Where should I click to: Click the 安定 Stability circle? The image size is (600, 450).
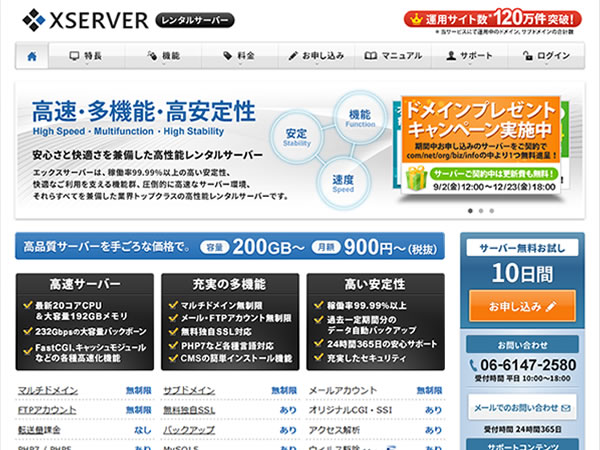(297, 137)
